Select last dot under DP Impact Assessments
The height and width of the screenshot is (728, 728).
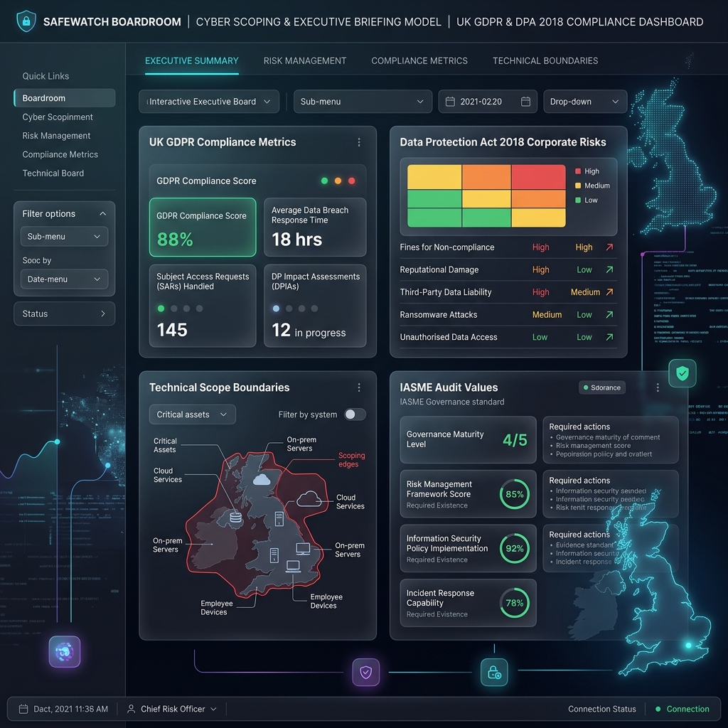point(314,309)
